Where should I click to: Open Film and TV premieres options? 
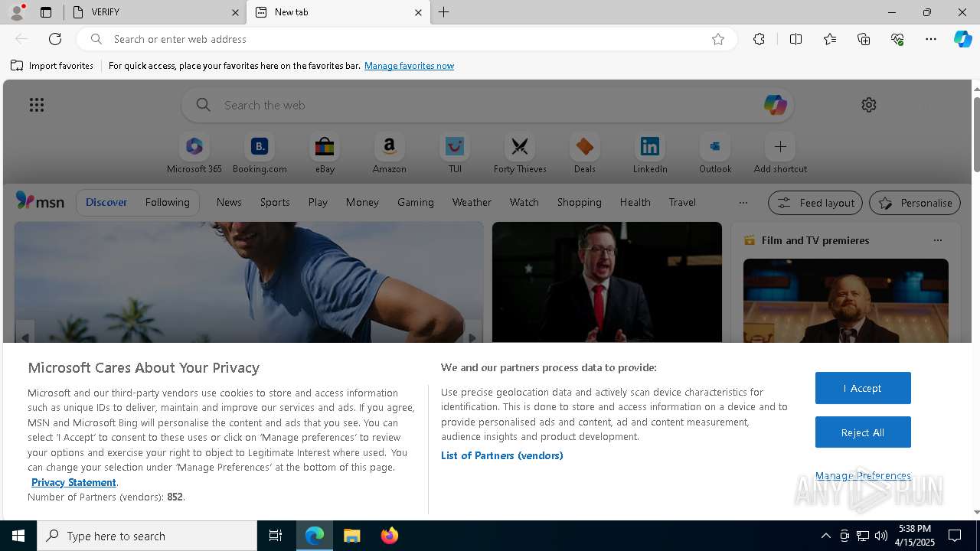[938, 240]
